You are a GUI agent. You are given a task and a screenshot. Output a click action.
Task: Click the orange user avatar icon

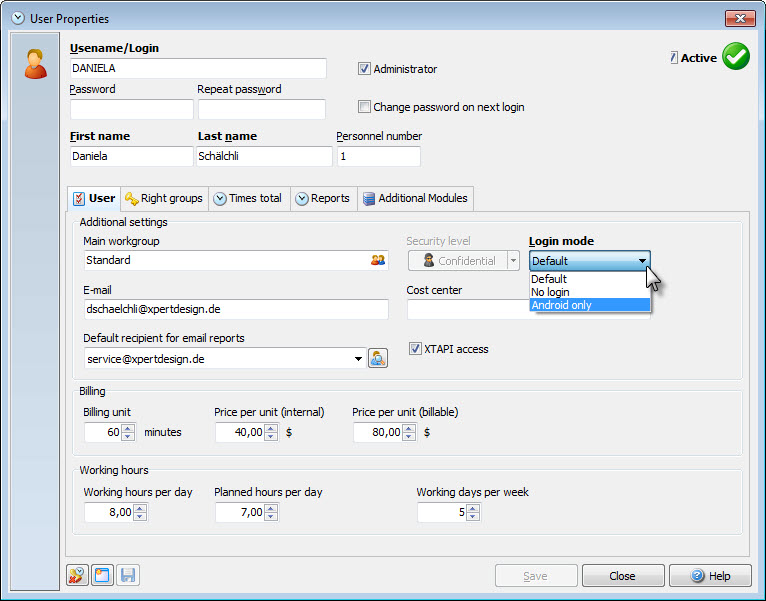pyautogui.click(x=36, y=64)
